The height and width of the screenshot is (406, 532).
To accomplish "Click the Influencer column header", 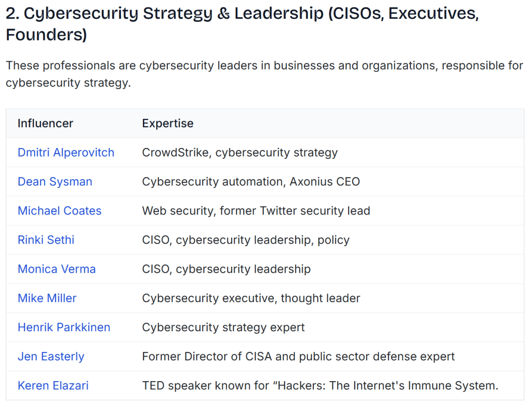I will [45, 124].
